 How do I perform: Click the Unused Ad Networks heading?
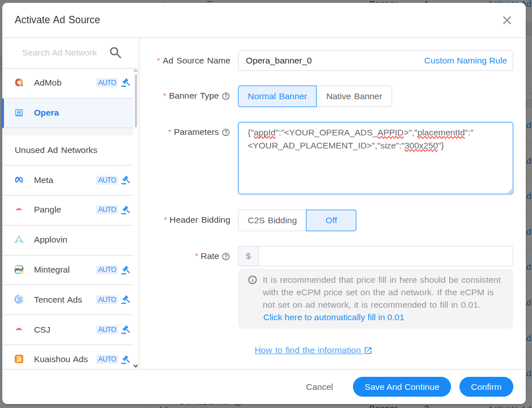[56, 150]
